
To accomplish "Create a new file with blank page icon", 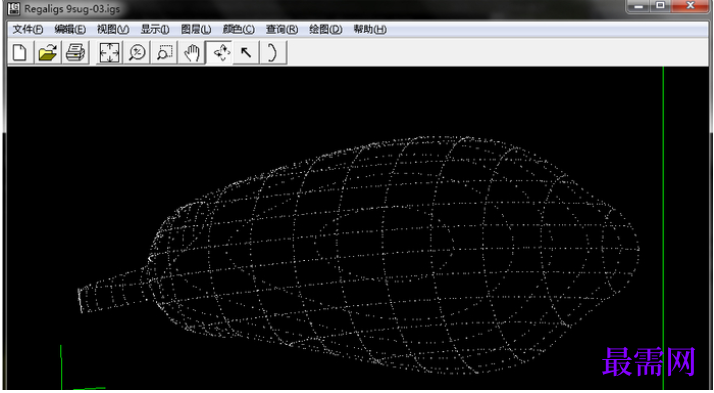I will click(x=20, y=53).
